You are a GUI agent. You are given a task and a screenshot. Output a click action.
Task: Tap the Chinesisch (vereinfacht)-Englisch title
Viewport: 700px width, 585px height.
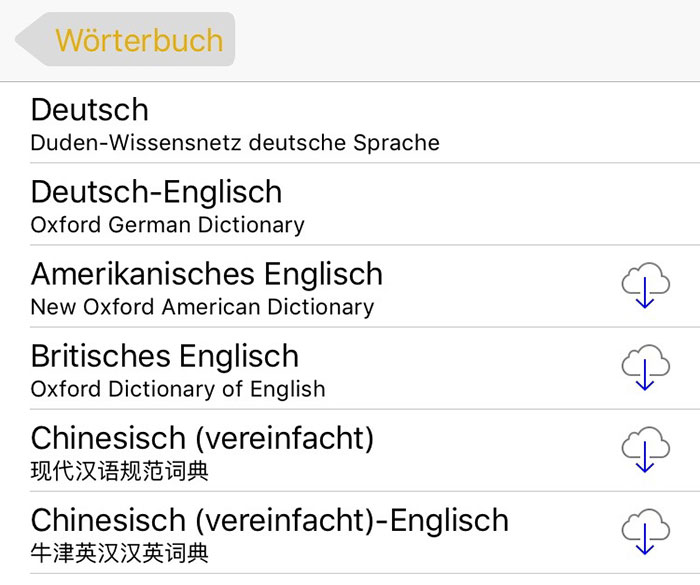[x=270, y=520]
